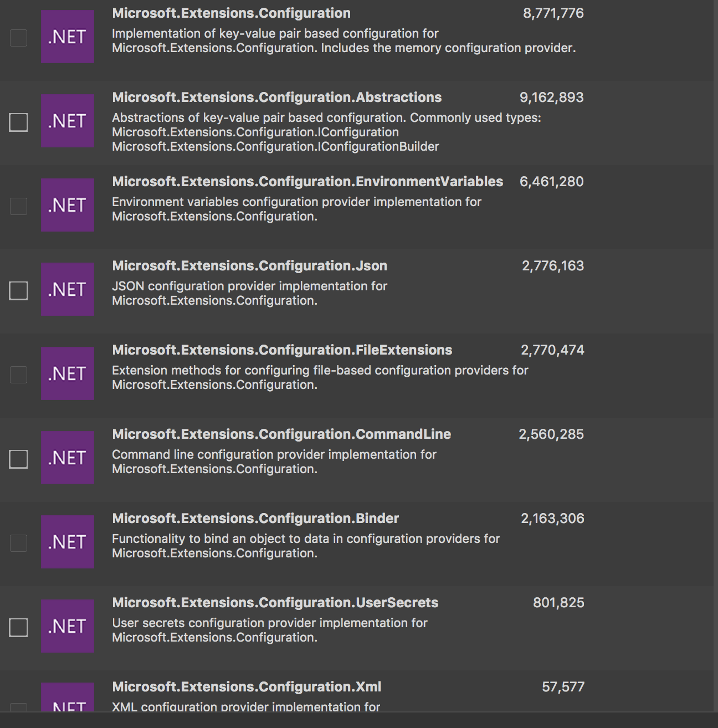Click the bind an object to data description
Viewport: 718px width, 728px height.
(x=306, y=546)
